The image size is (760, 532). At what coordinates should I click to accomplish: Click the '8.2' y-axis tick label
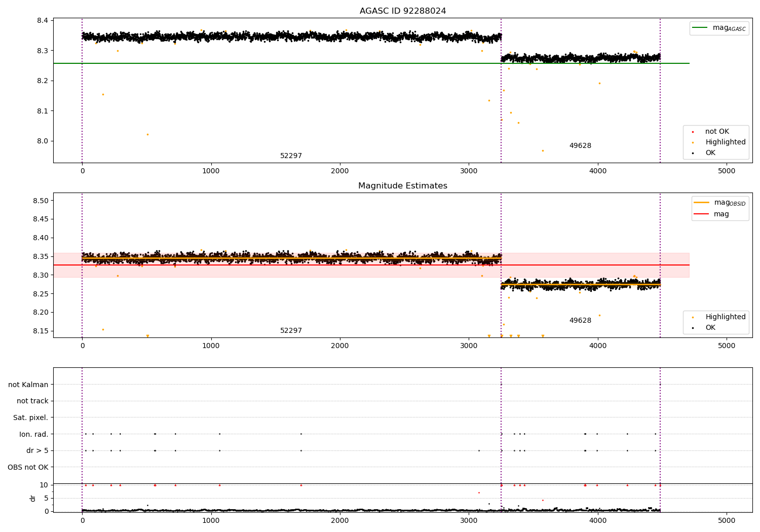coord(43,81)
